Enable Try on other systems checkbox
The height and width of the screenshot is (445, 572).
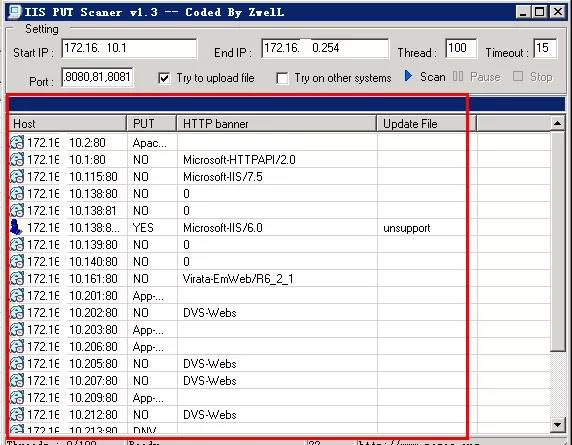282,78
